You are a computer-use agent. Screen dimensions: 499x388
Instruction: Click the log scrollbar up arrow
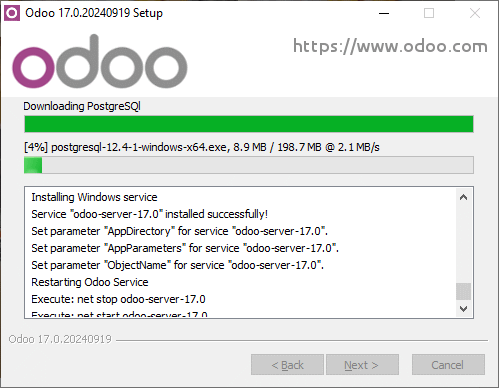pyautogui.click(x=463, y=197)
